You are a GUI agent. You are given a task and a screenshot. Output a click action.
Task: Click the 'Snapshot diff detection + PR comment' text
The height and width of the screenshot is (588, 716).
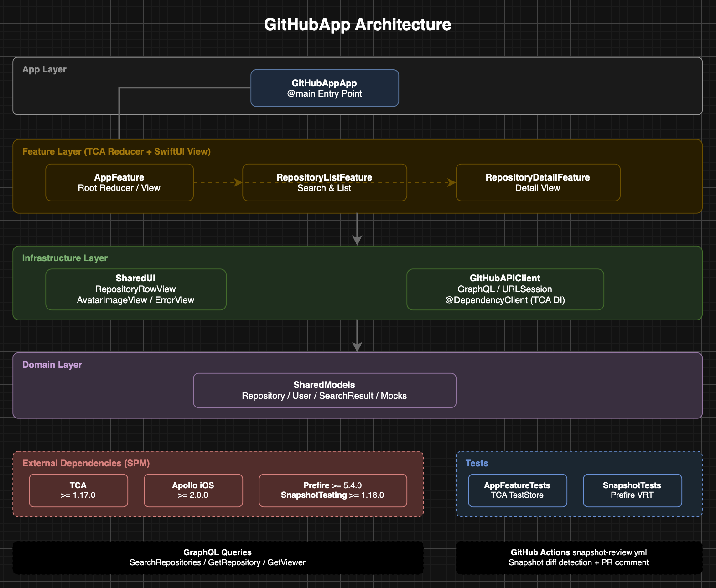point(579,562)
